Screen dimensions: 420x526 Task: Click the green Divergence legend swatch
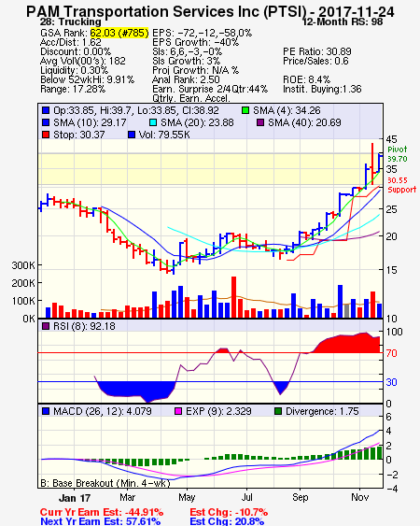click(278, 411)
